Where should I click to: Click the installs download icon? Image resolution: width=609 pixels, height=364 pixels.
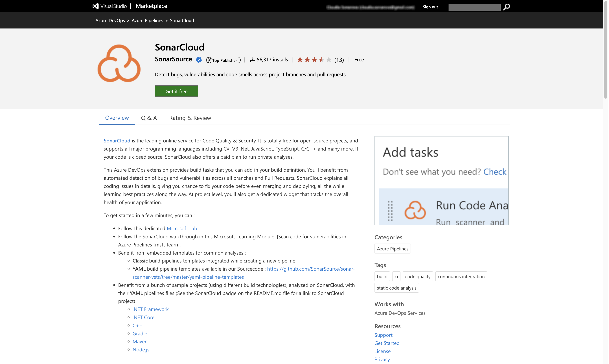(253, 60)
